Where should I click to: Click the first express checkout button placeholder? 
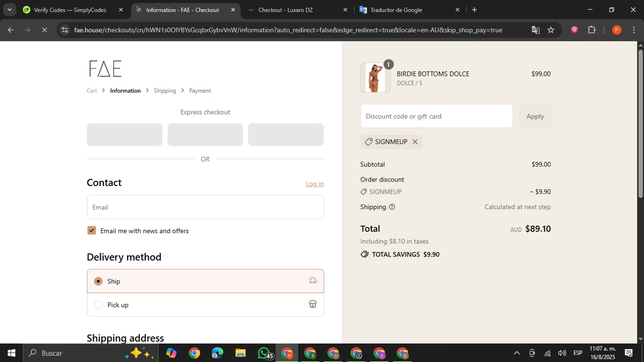[x=125, y=134]
